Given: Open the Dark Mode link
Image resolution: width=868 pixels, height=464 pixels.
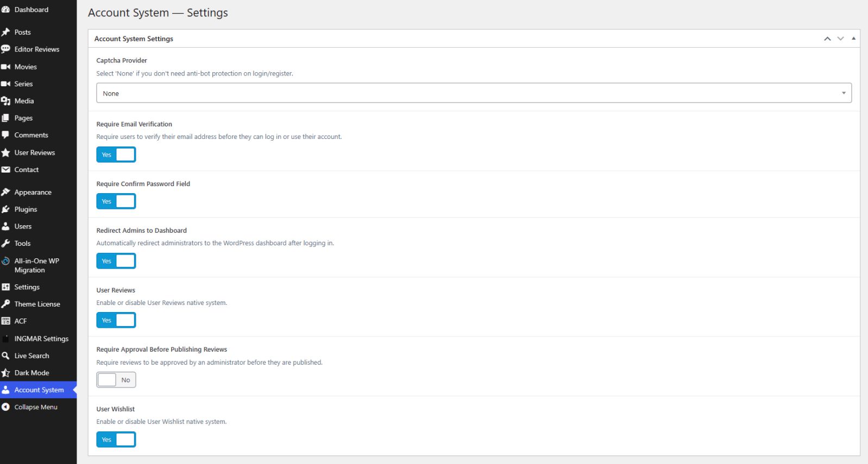Looking at the screenshot, I should click(32, 373).
